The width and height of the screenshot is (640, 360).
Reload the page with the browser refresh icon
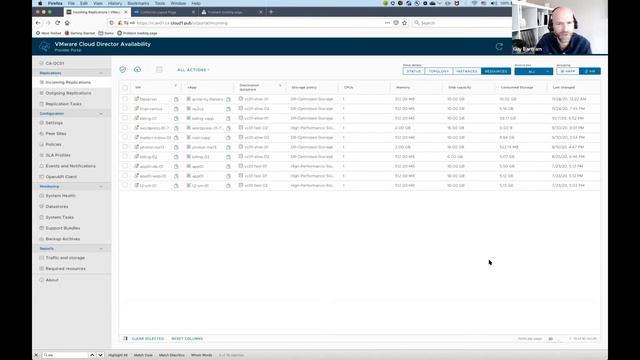tap(58, 23)
